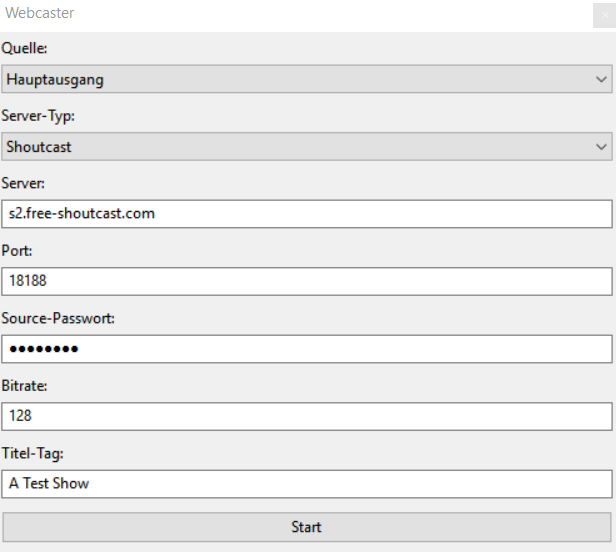Click the chevron arrow of the Quelle dropdown
Viewport: 616px width, 552px height.
[x=601, y=79]
